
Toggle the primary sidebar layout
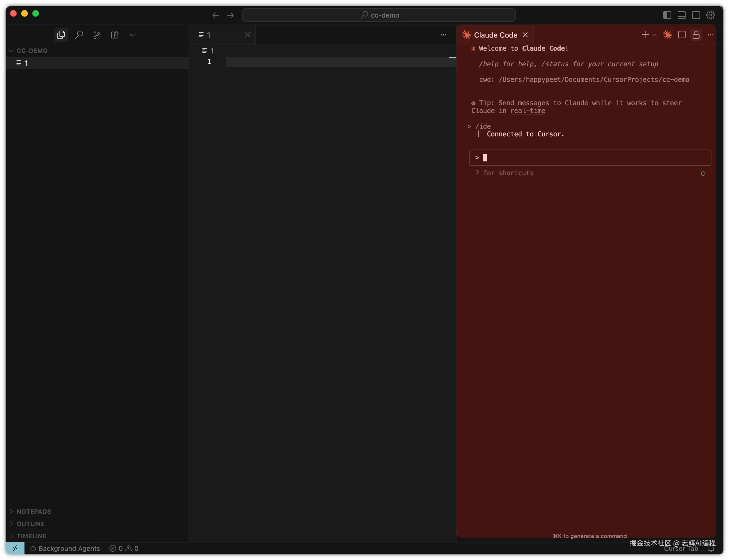667,15
